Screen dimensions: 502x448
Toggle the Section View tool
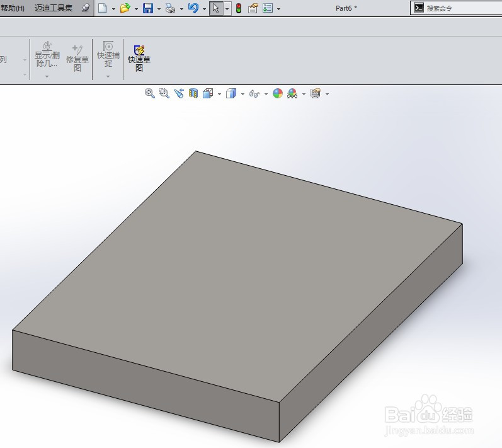(193, 93)
